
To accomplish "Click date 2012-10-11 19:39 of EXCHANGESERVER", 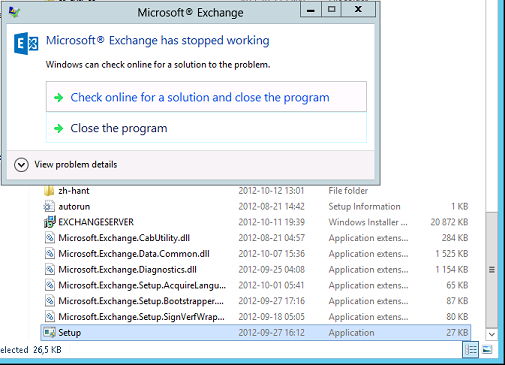I will (271, 222).
